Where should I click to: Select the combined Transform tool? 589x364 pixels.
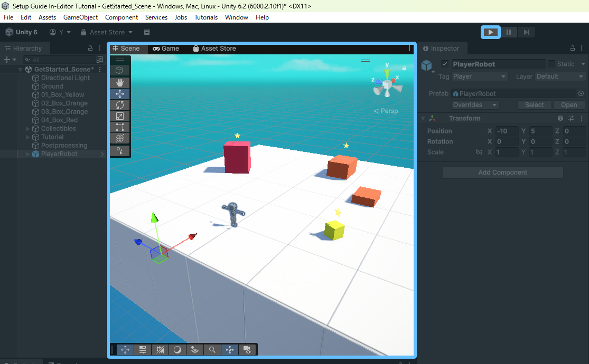(120, 138)
